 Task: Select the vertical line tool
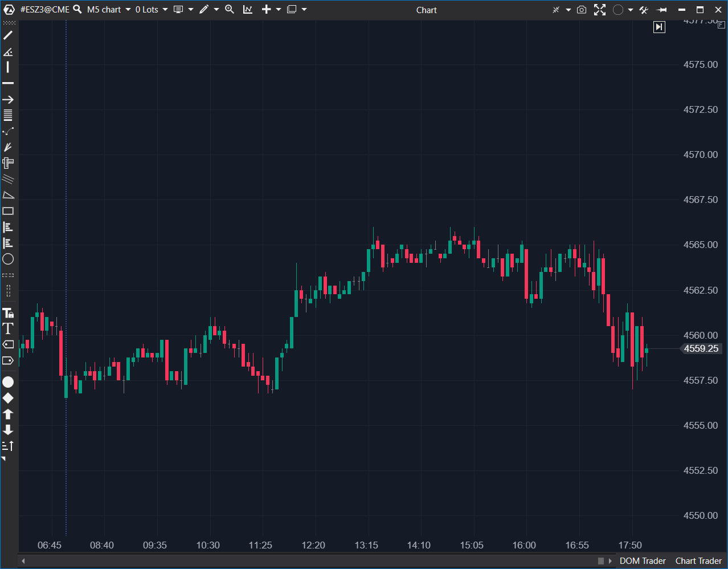tap(8, 67)
